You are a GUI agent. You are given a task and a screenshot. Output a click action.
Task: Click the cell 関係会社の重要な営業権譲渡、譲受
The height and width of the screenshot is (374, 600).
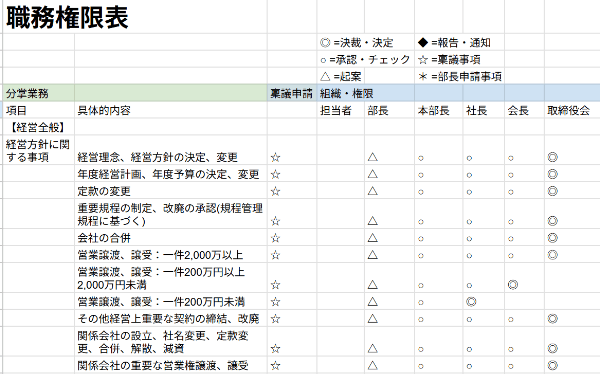(x=171, y=365)
